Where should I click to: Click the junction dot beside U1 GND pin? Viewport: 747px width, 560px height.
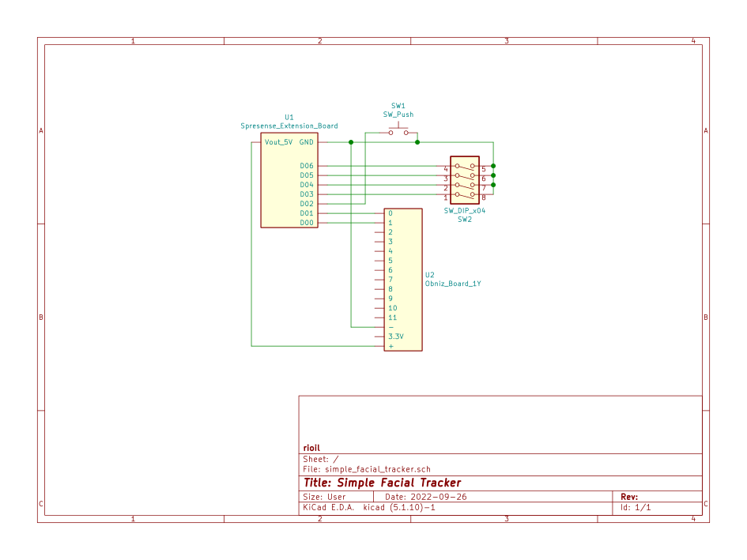350,142
